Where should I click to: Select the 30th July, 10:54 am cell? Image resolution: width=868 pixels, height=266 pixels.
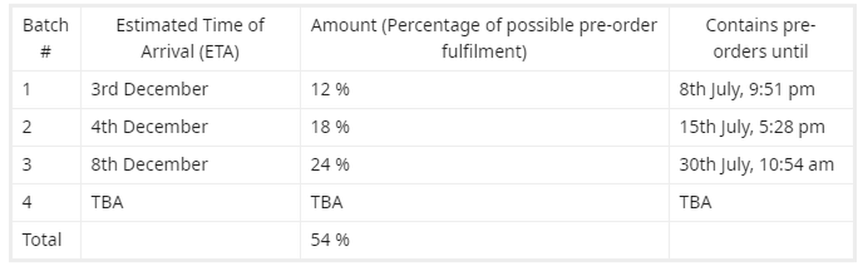coord(761,165)
